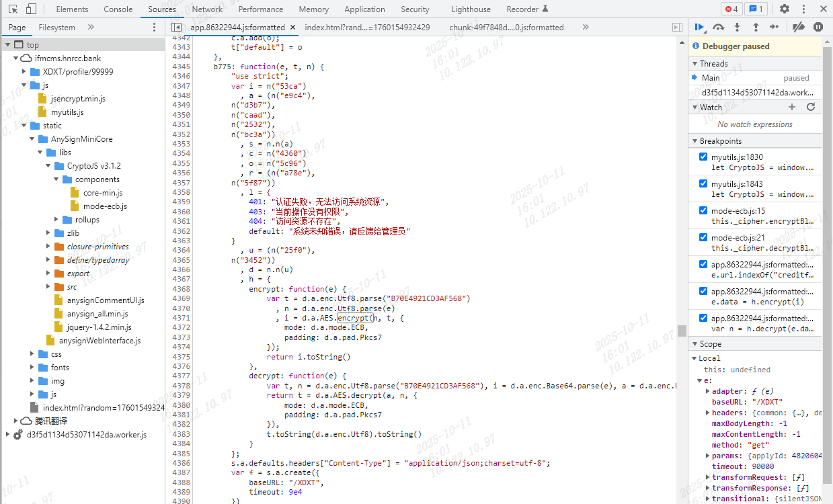Resume script execution

(x=700, y=27)
